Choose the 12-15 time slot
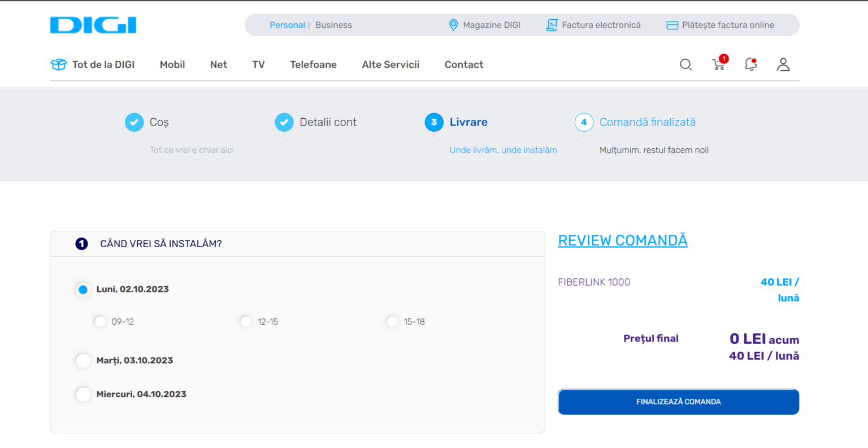 point(246,321)
